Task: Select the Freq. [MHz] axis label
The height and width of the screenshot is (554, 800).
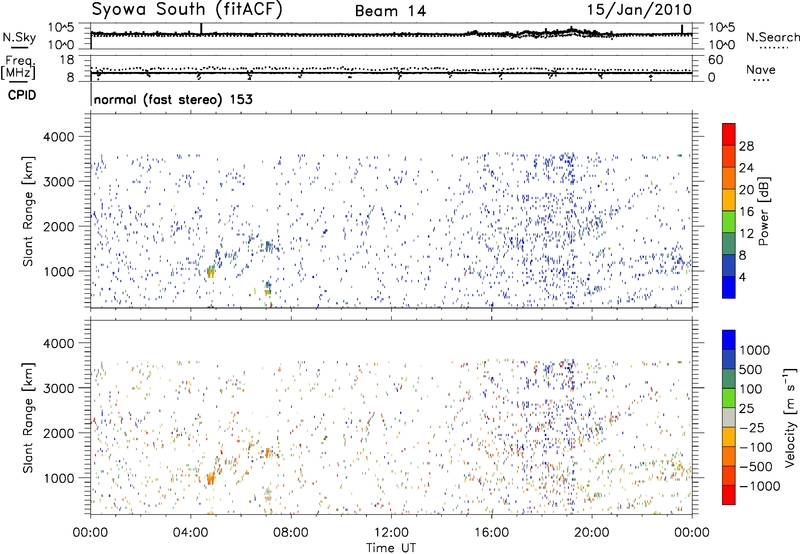Action: pyautogui.click(x=18, y=67)
